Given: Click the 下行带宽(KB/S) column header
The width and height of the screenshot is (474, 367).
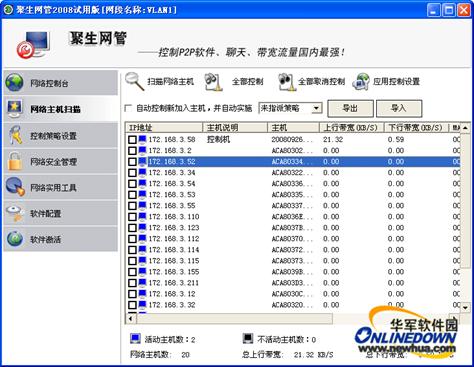Looking at the screenshot, I should (x=416, y=128).
